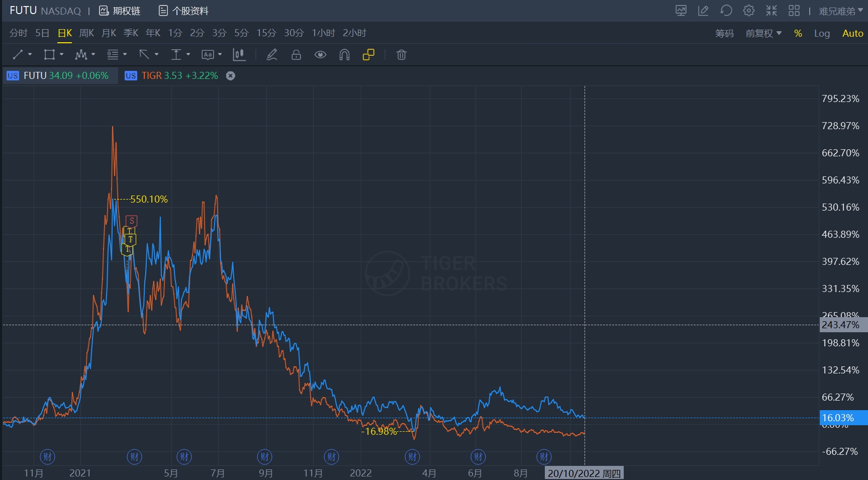Switch to 日K daily candlestick tab

tap(65, 33)
